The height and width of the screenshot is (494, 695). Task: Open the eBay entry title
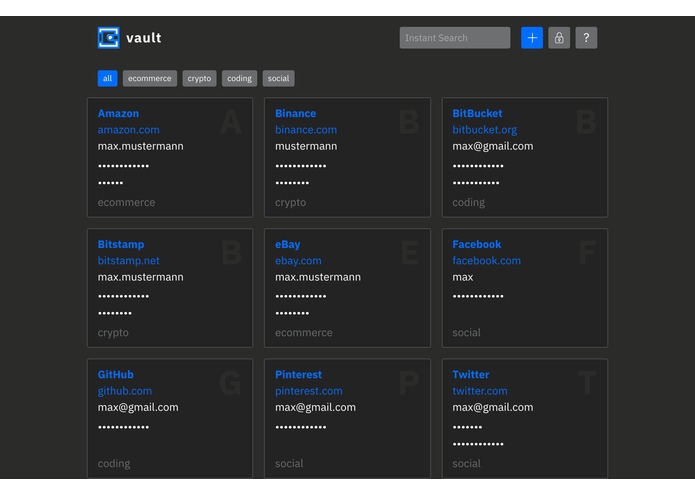pyautogui.click(x=288, y=245)
